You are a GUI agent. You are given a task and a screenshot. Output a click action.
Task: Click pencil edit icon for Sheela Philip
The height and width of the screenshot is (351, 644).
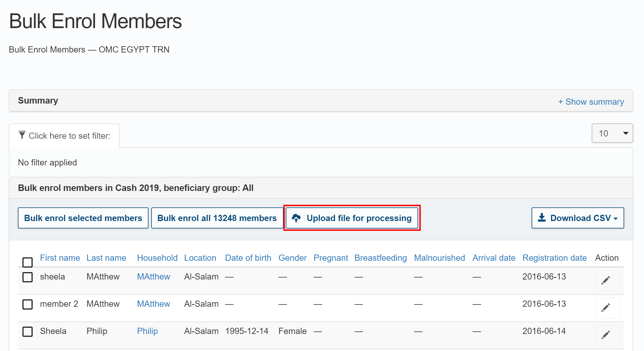coord(605,335)
